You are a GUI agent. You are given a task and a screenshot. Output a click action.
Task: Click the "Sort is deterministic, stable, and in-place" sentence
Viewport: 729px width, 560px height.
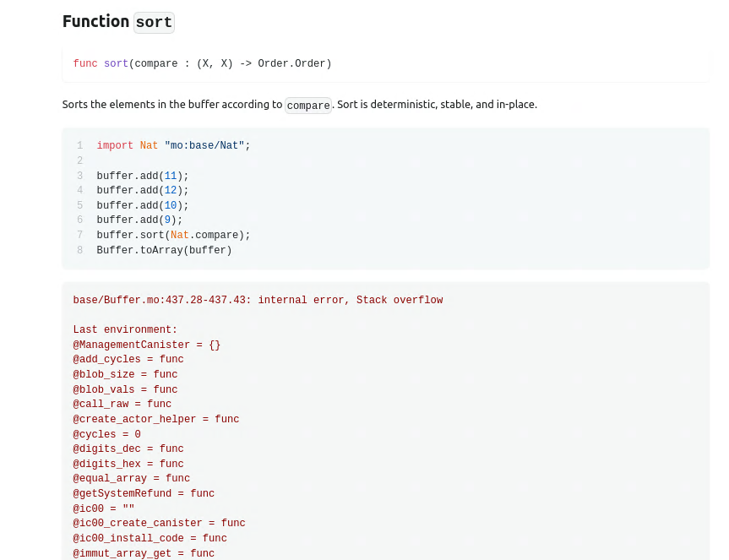pos(437,105)
